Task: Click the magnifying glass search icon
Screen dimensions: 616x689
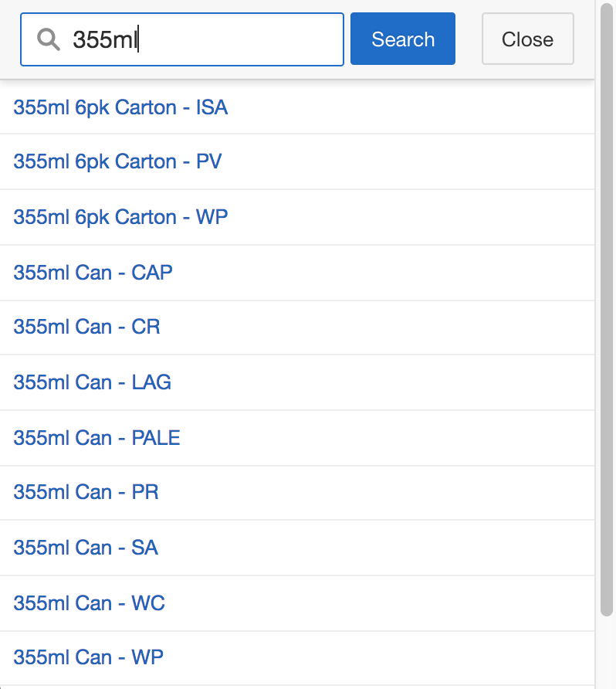Action: (x=49, y=39)
